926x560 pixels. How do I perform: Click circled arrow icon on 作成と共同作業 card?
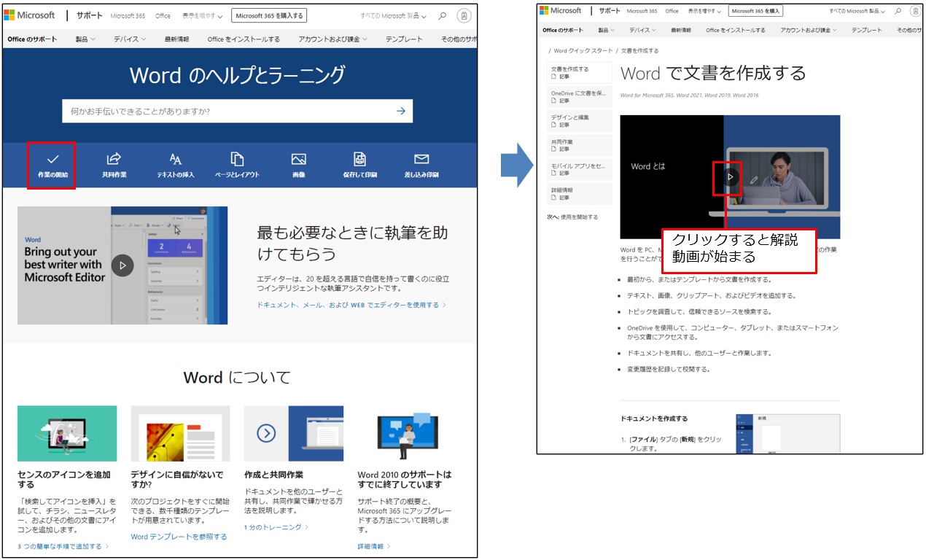coord(266,434)
